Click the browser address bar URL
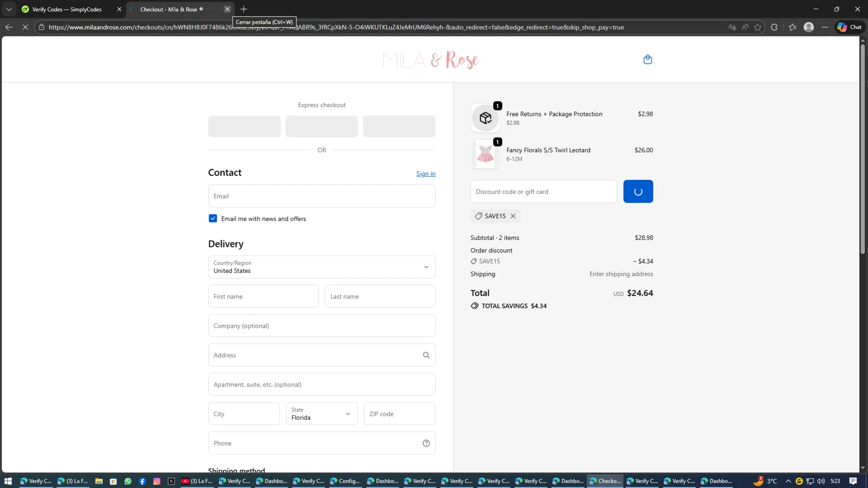Viewport: 868px width, 488px height. click(x=336, y=27)
